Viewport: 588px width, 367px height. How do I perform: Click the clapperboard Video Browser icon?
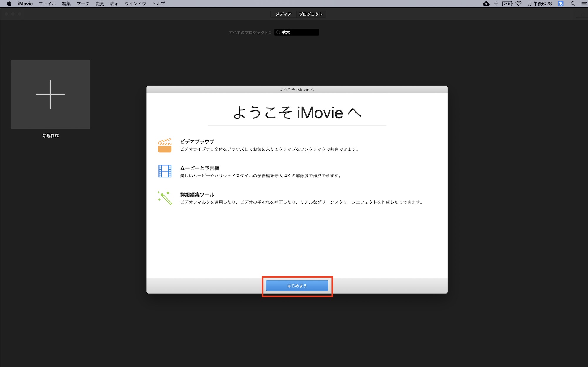165,145
